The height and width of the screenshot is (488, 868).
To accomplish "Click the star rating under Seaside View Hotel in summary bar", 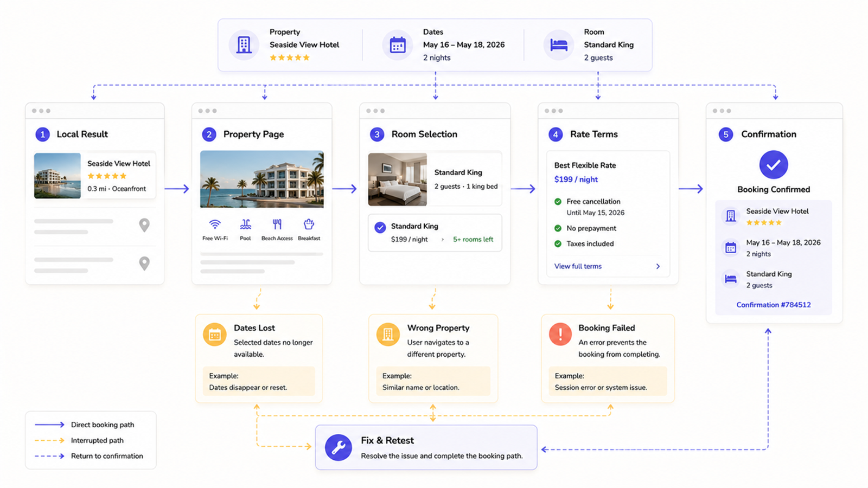I will [290, 57].
